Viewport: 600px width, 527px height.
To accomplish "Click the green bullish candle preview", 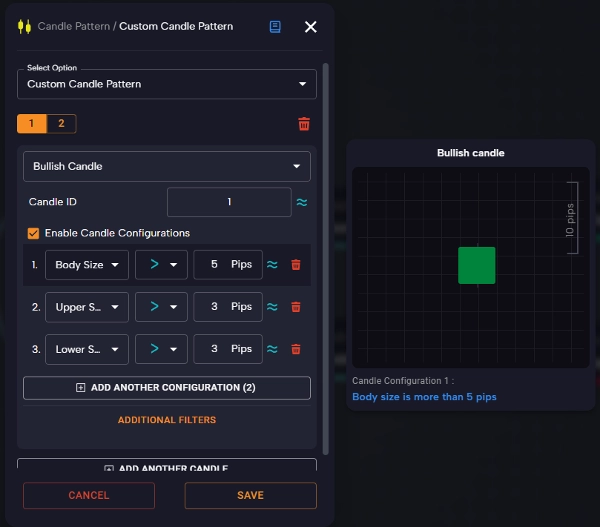I will [x=476, y=265].
